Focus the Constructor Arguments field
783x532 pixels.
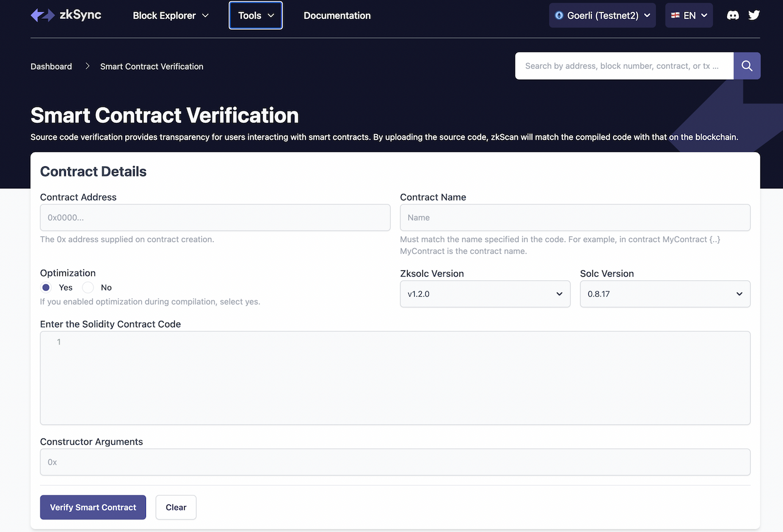point(395,462)
